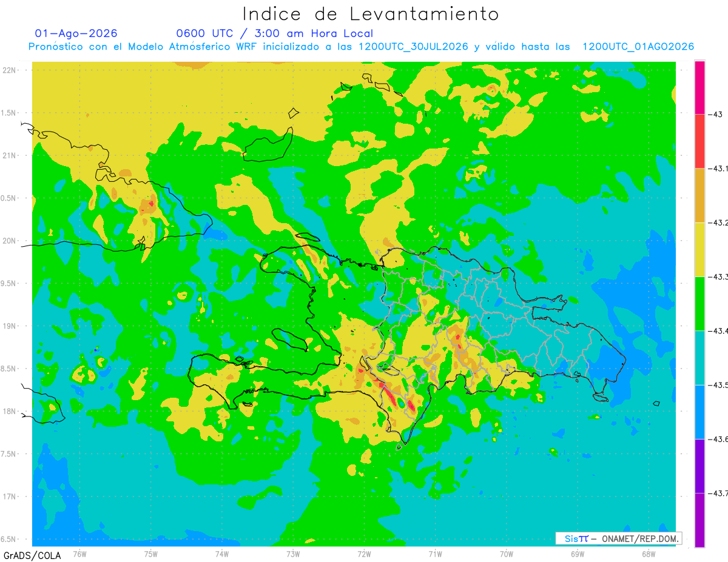Select the date text '01-Ago-2026'
The width and height of the screenshot is (728, 562).
pos(76,33)
